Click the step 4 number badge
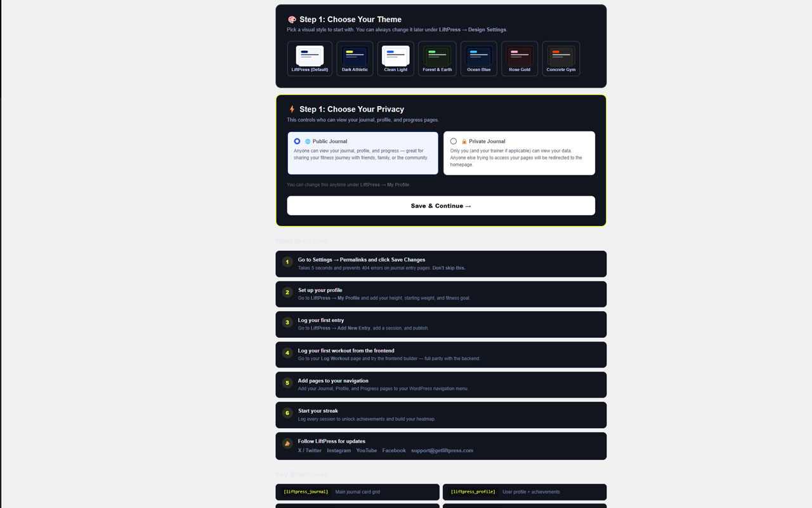This screenshot has width=812, height=508. pyautogui.click(x=287, y=352)
